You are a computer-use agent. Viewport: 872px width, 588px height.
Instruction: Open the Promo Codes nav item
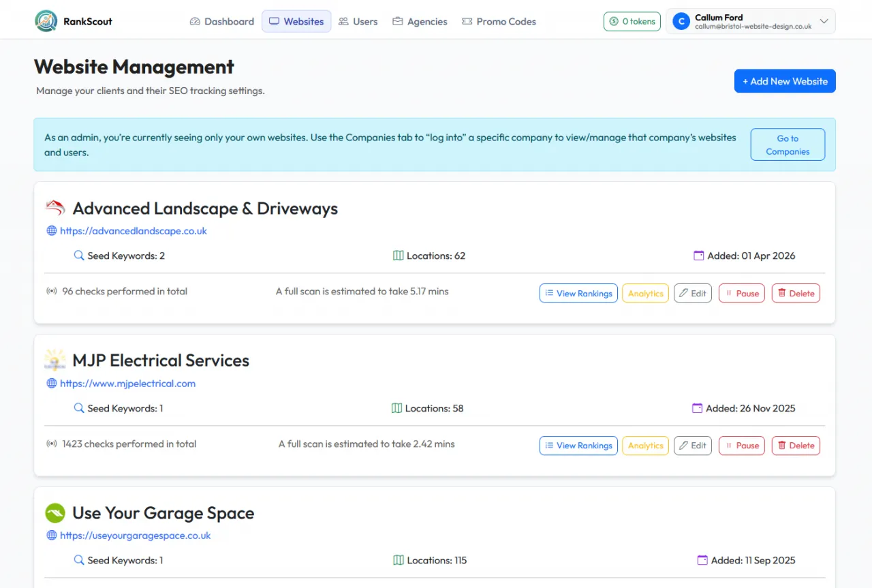499,21
